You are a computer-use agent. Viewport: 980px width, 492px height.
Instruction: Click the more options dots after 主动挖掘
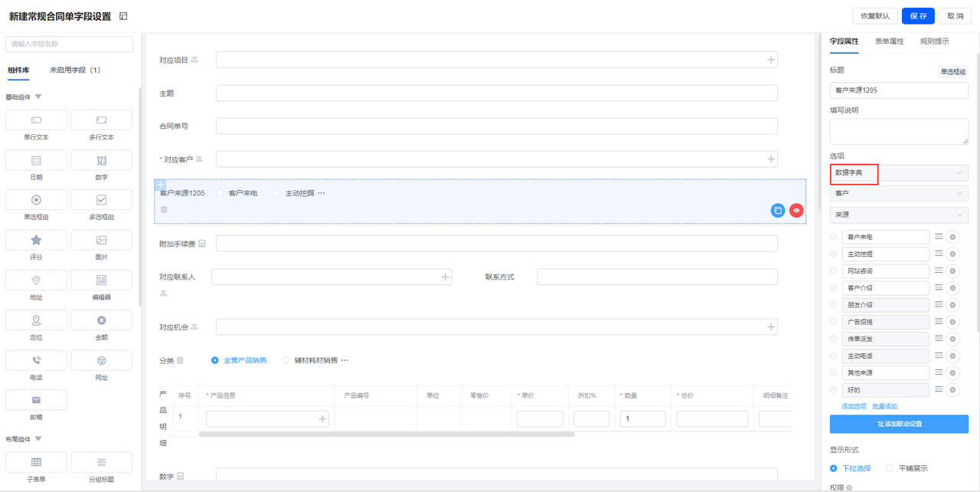coord(322,193)
